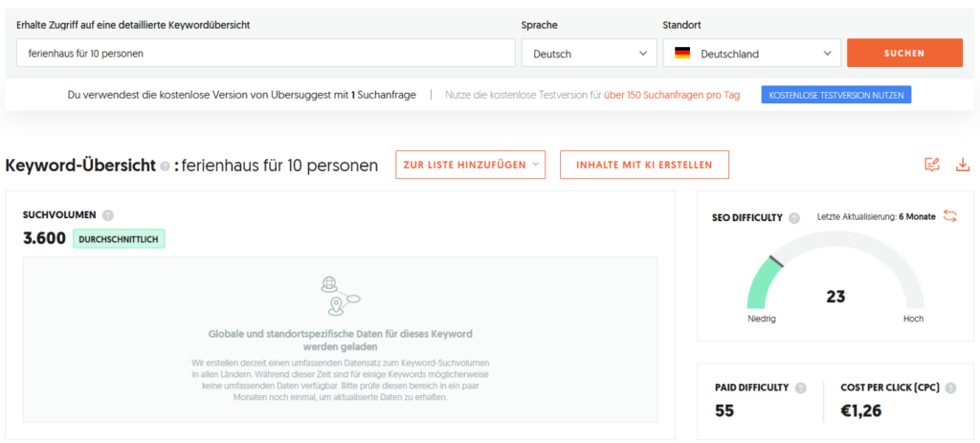Click help icon next to SEO DIFFICULTY
The image size is (980, 443).
pyautogui.click(x=793, y=218)
